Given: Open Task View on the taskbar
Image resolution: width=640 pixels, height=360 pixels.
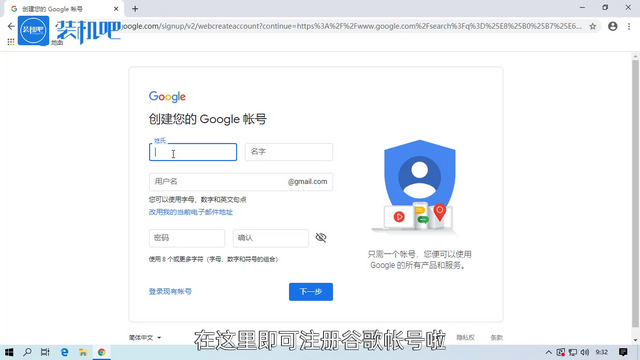Looking at the screenshot, I should (x=45, y=352).
